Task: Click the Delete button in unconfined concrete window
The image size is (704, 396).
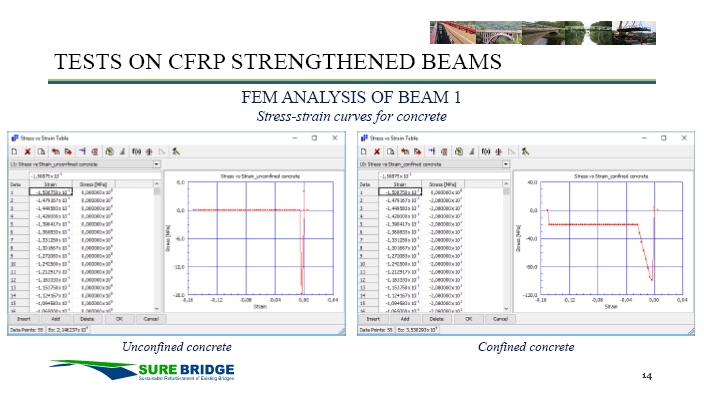Action: click(x=87, y=319)
